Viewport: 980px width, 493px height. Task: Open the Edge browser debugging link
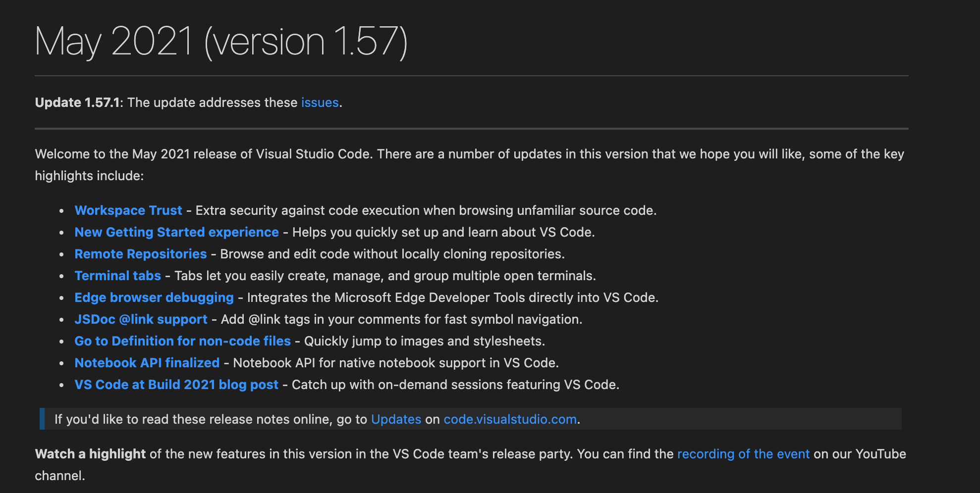pyautogui.click(x=154, y=297)
